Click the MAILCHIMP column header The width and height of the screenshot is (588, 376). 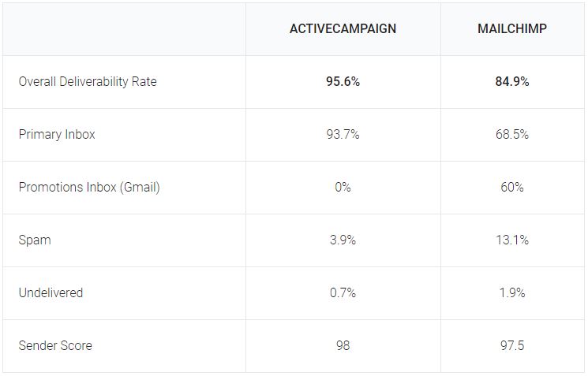click(x=512, y=29)
